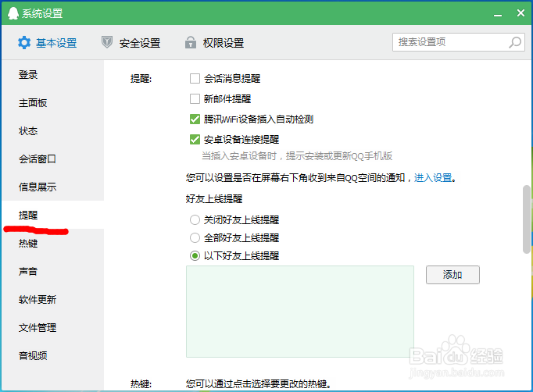Enable 新邮件提醒 checkbox
Viewport: 533px width, 392px height.
(x=195, y=99)
